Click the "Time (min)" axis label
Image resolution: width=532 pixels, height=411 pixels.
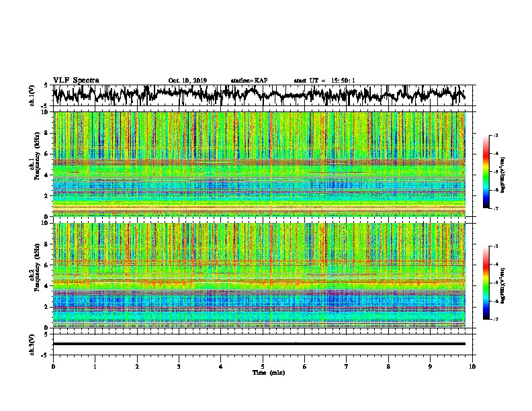269,373
